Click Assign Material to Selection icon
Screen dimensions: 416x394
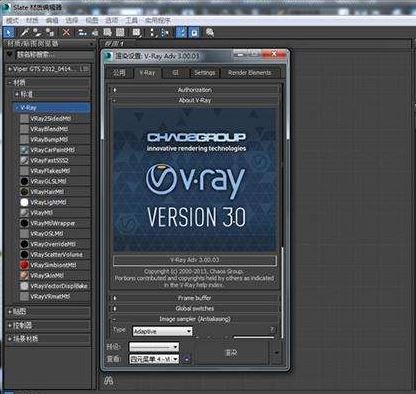click(50, 32)
